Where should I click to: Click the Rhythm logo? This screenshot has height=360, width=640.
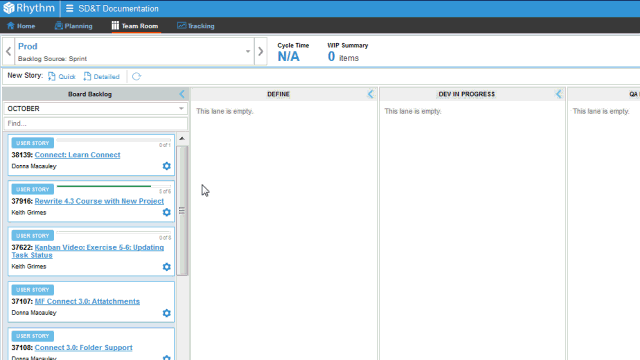pyautogui.click(x=29, y=8)
